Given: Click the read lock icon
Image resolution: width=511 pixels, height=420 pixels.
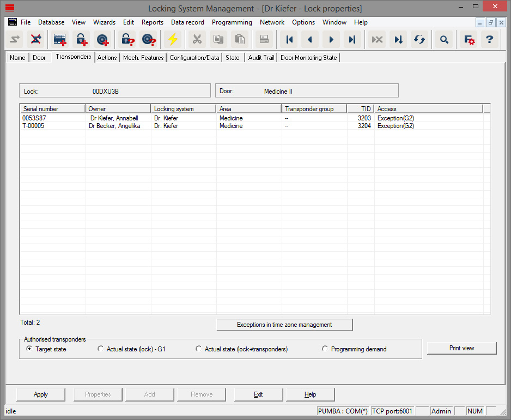Looking at the screenshot, I should click(x=127, y=39).
